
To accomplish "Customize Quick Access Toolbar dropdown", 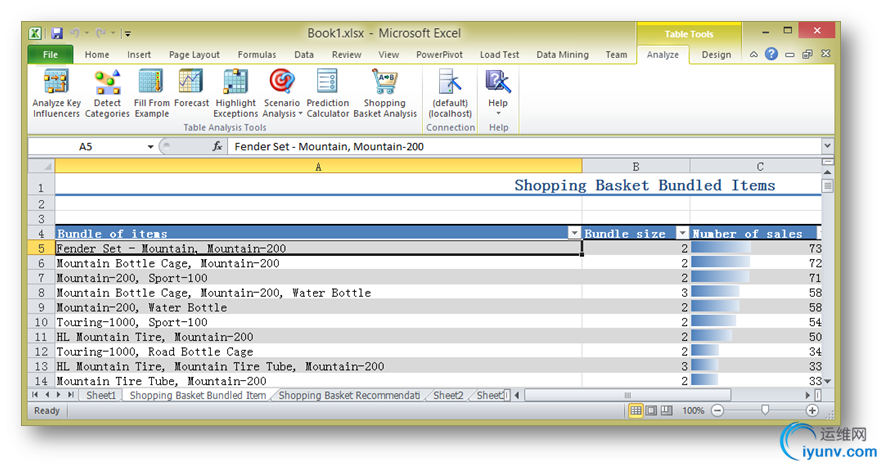I will click(x=128, y=34).
